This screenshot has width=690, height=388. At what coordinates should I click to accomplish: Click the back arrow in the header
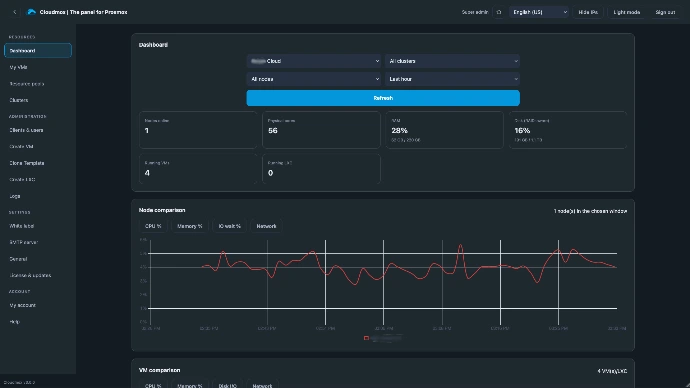pyautogui.click(x=15, y=12)
